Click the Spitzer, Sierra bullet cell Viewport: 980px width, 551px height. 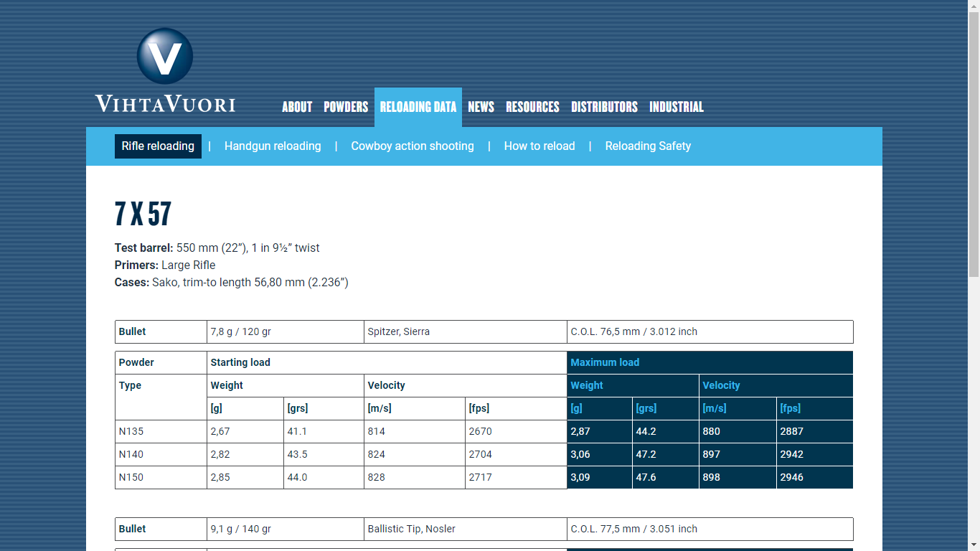[466, 332]
